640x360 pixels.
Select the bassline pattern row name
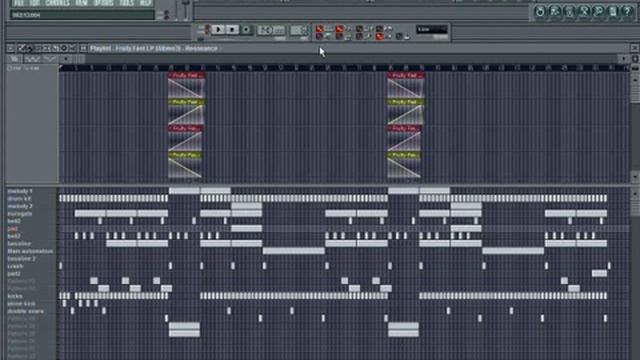(x=19, y=244)
